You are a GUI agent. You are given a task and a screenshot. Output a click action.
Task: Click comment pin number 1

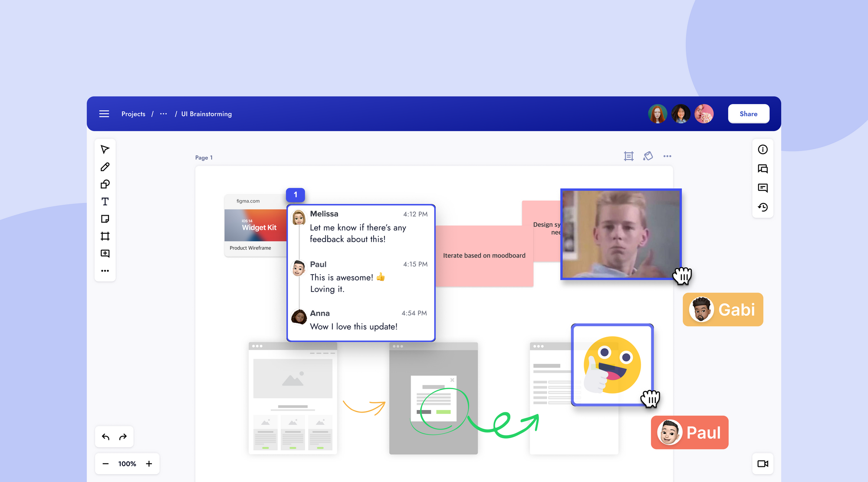296,195
